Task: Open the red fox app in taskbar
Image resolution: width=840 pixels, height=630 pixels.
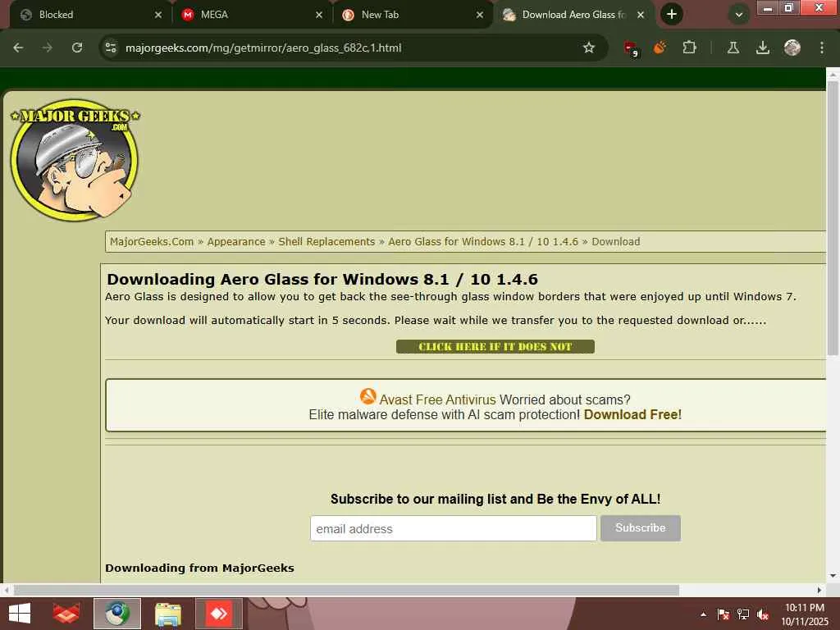Action: click(x=66, y=614)
